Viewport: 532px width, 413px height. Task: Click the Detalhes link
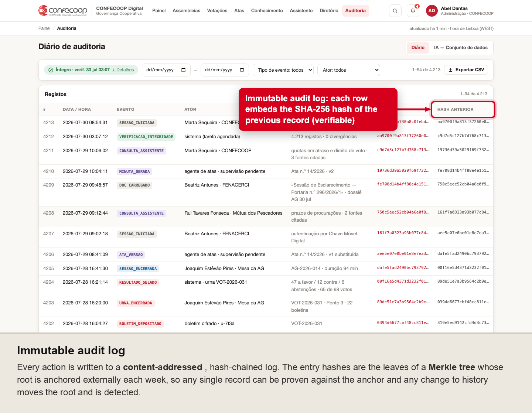(123, 70)
